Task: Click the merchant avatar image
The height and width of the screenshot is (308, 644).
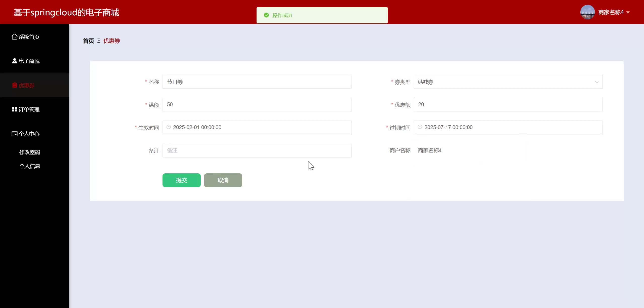Action: click(x=587, y=12)
